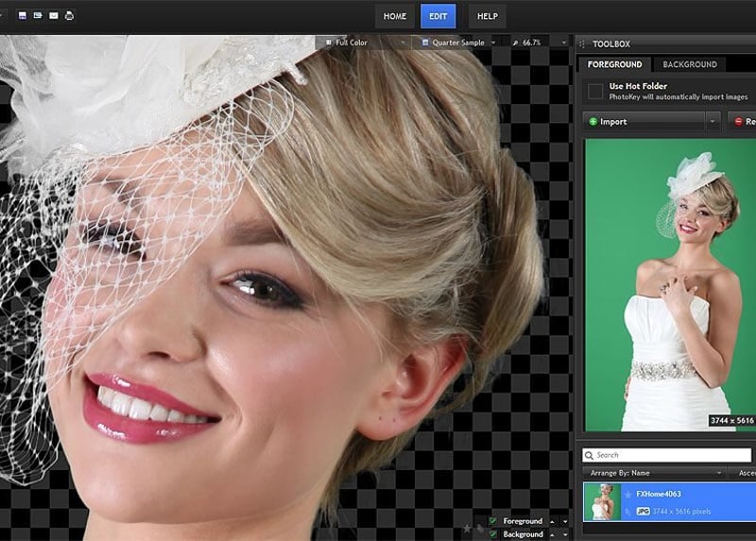Open the Full Color view dropdown

point(403,43)
